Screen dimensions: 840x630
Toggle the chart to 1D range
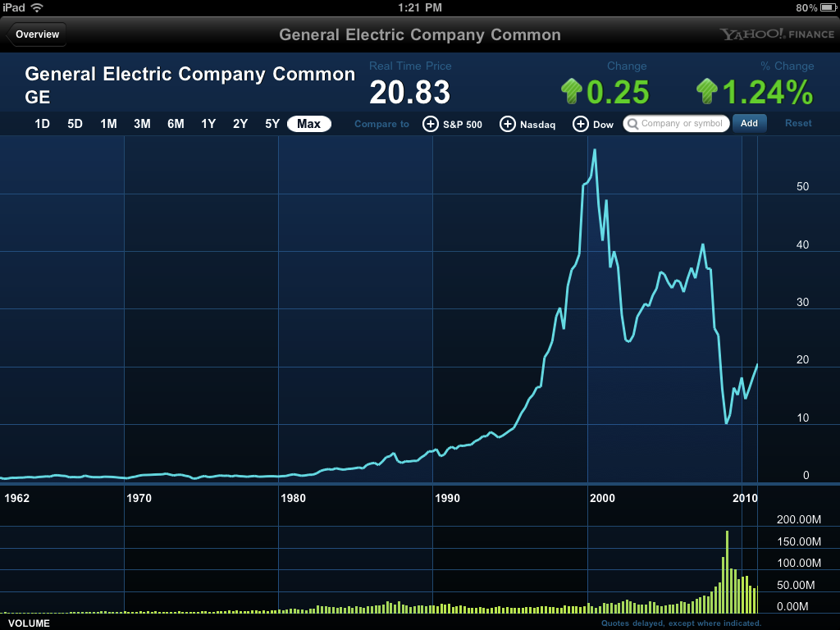pos(42,123)
